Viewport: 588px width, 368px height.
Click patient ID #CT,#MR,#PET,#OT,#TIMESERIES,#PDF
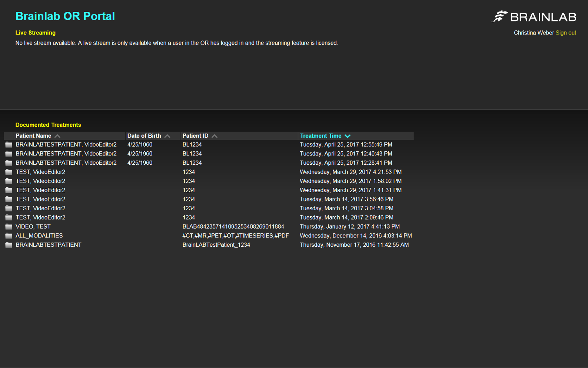tap(236, 236)
